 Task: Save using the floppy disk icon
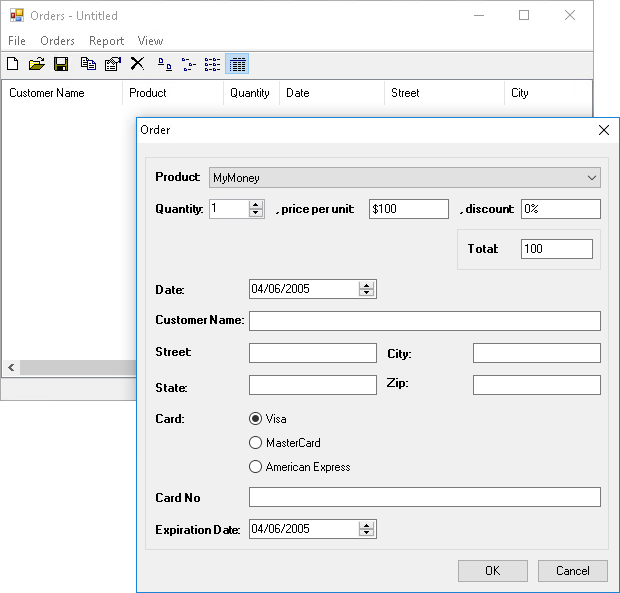61,64
